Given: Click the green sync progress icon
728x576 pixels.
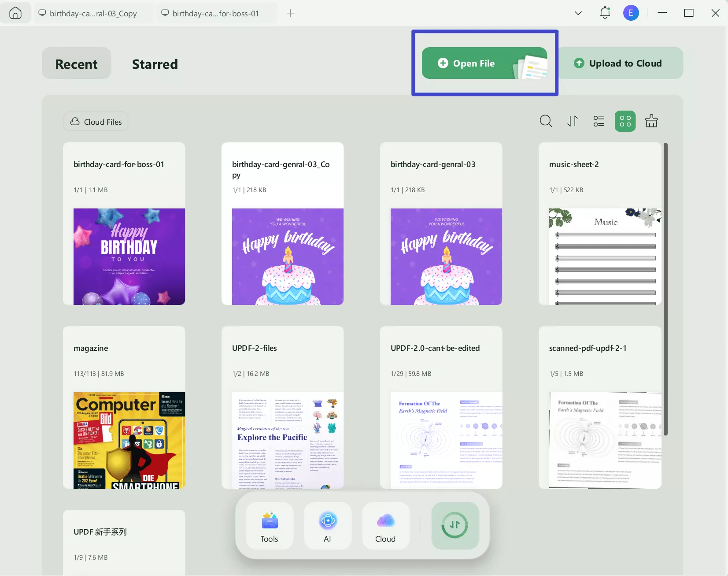Looking at the screenshot, I should [455, 525].
